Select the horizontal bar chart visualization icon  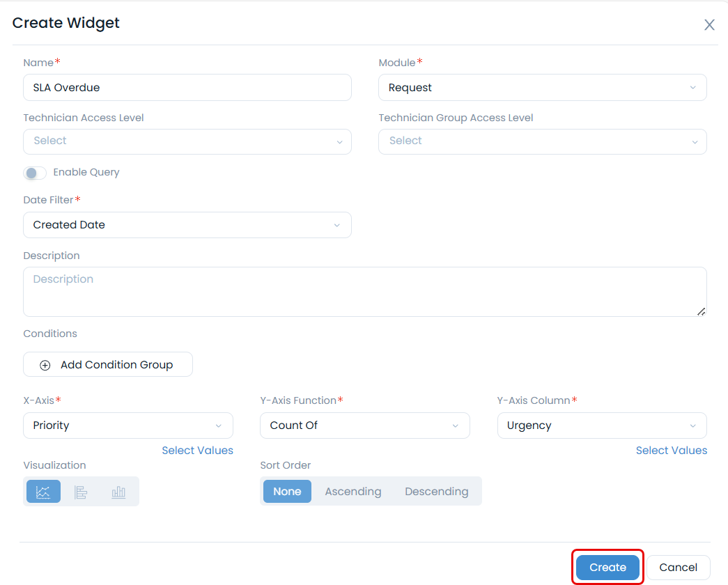(x=81, y=491)
